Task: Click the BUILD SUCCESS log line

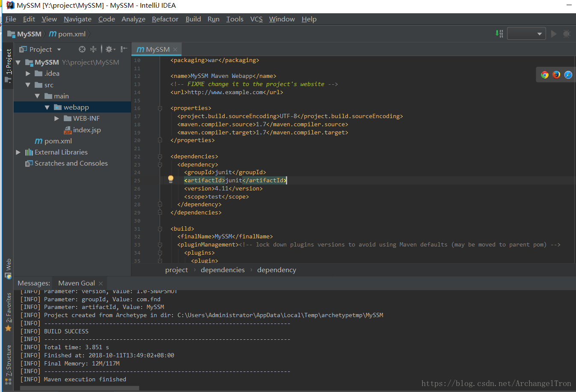Action: click(66, 331)
